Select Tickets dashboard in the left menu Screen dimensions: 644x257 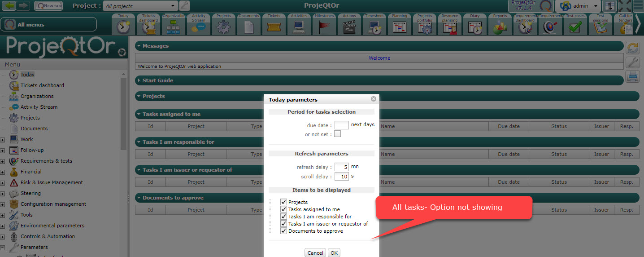click(x=42, y=85)
